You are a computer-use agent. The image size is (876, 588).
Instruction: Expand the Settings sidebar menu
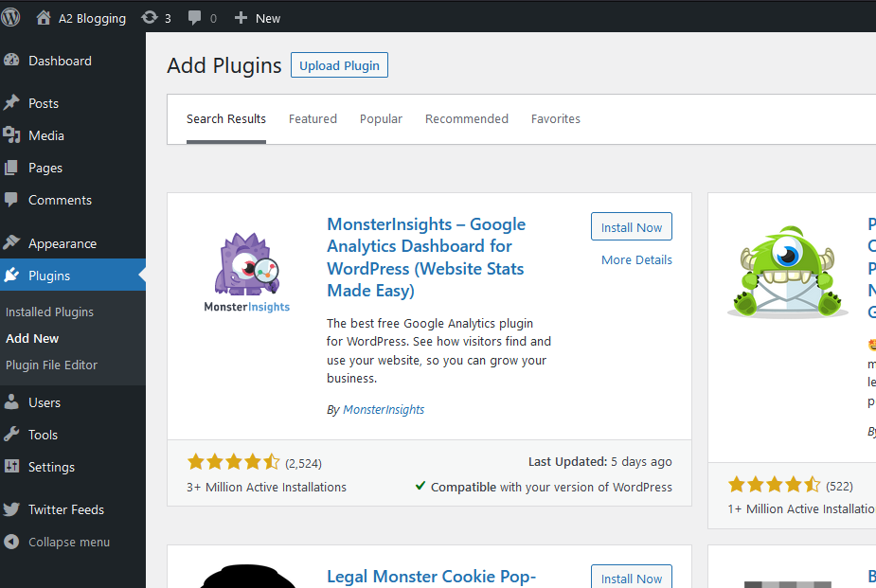(51, 467)
